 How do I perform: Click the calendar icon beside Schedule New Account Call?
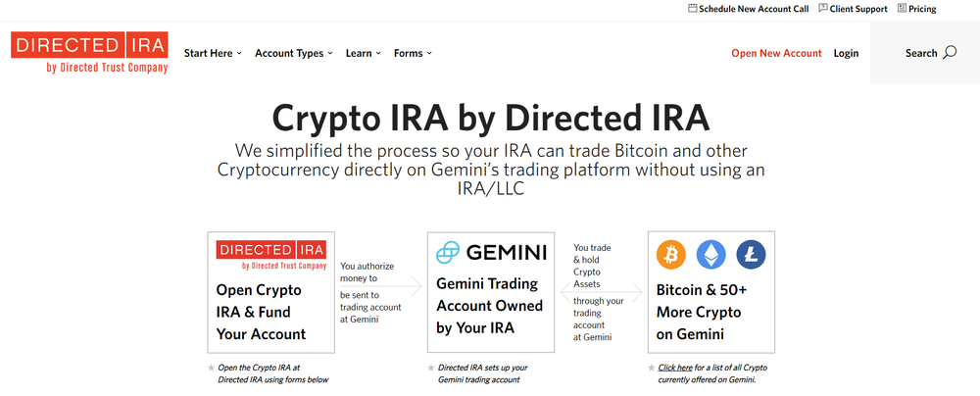(692, 8)
